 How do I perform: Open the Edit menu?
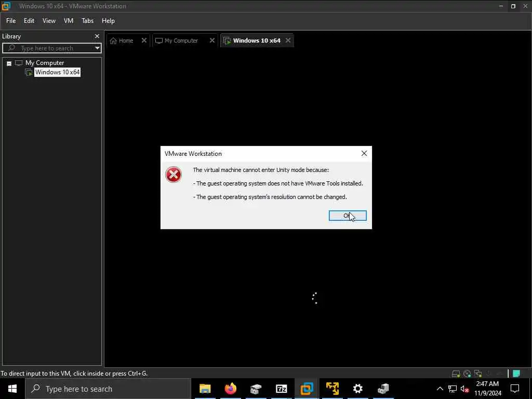29,21
